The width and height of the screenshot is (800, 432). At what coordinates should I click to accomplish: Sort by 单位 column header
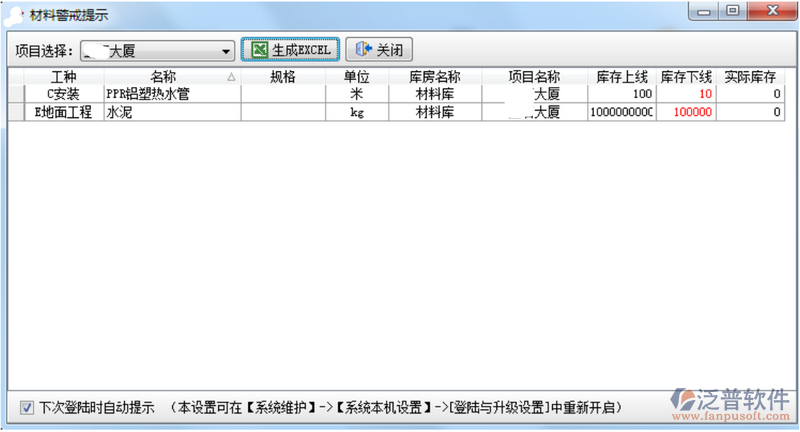[357, 77]
